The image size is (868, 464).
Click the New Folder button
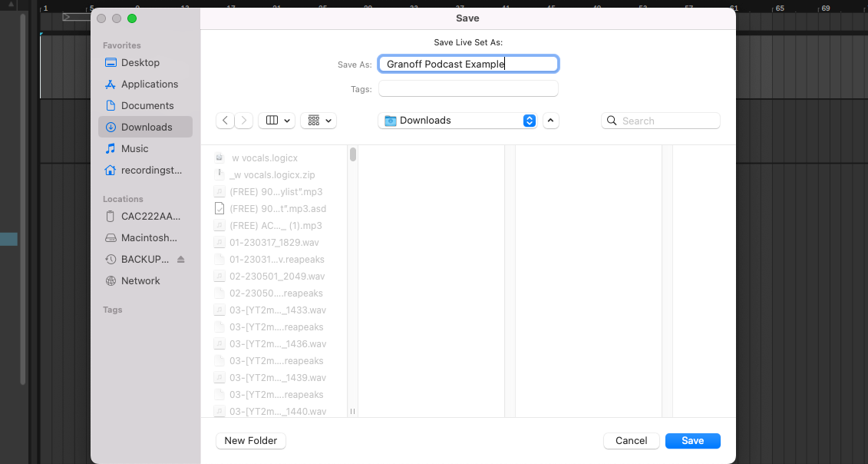251,441
